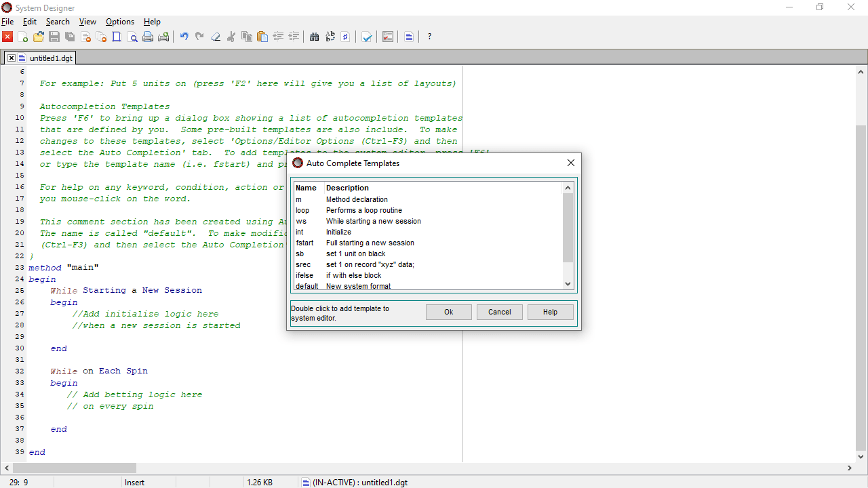The image size is (868, 488).
Task: Open the Search menu
Action: point(58,22)
